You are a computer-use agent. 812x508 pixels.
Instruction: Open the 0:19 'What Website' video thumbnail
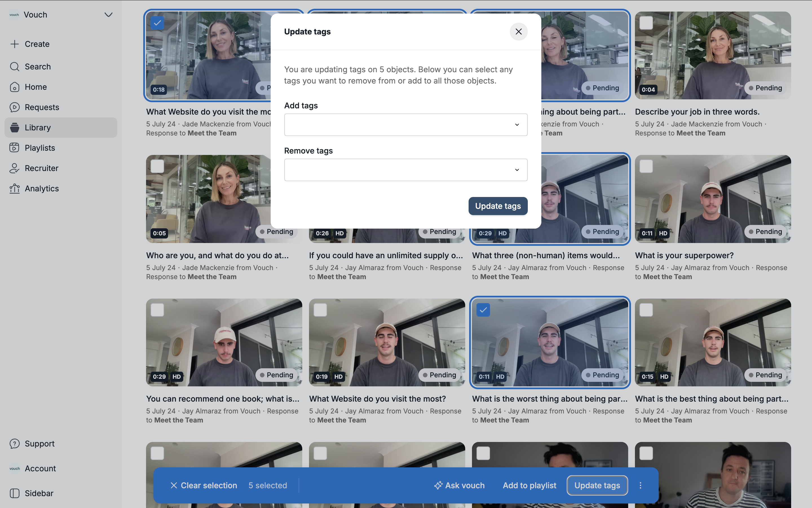pos(387,342)
